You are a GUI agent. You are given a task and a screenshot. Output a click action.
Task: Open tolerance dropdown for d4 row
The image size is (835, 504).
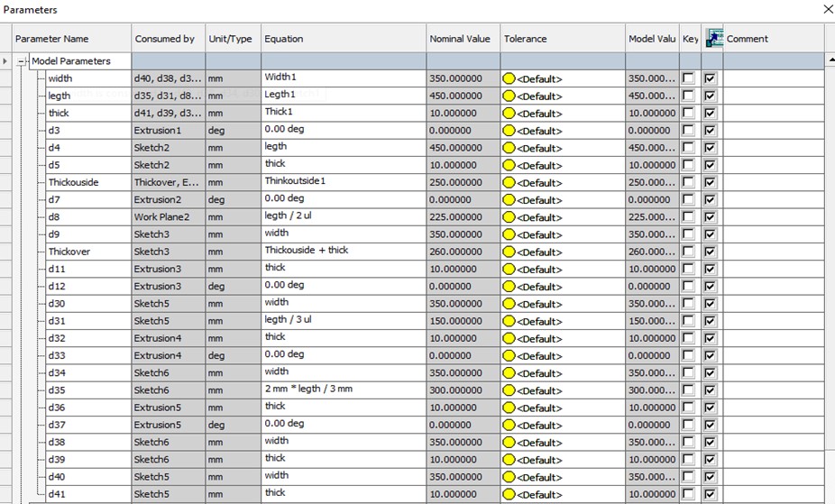(563, 148)
